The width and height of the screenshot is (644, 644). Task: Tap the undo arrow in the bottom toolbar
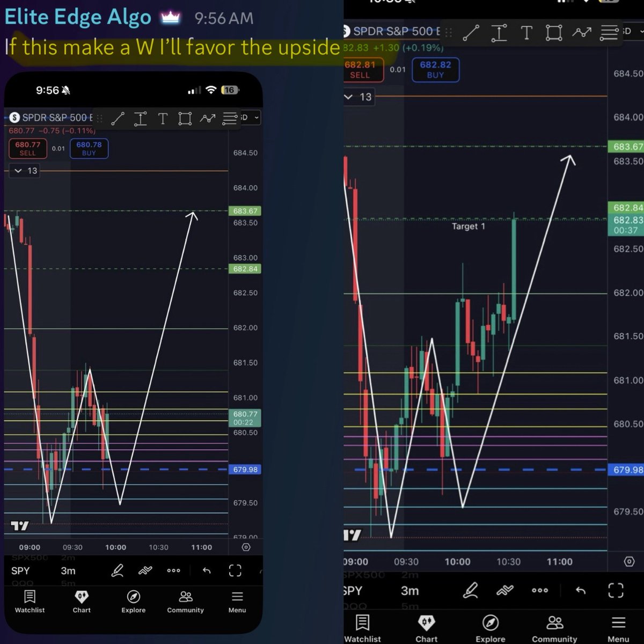tap(207, 570)
